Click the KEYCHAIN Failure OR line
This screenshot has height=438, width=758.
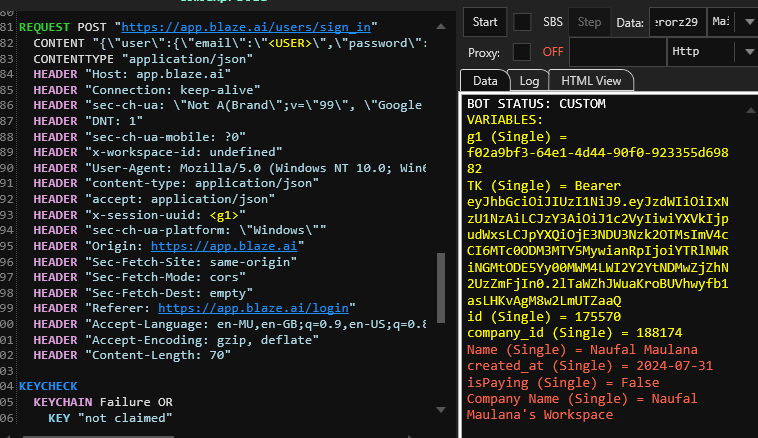click(x=103, y=402)
